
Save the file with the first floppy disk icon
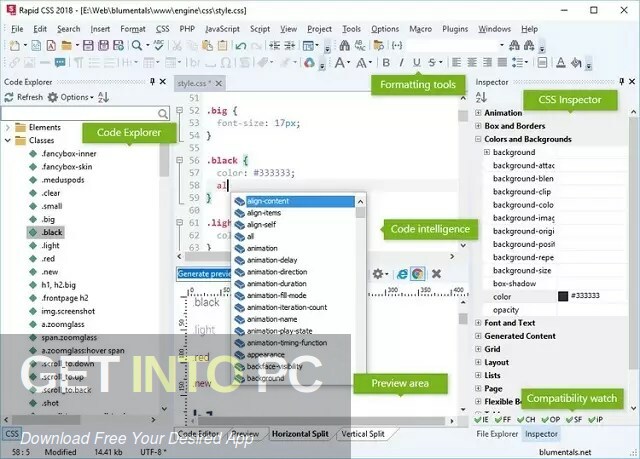(x=88, y=45)
